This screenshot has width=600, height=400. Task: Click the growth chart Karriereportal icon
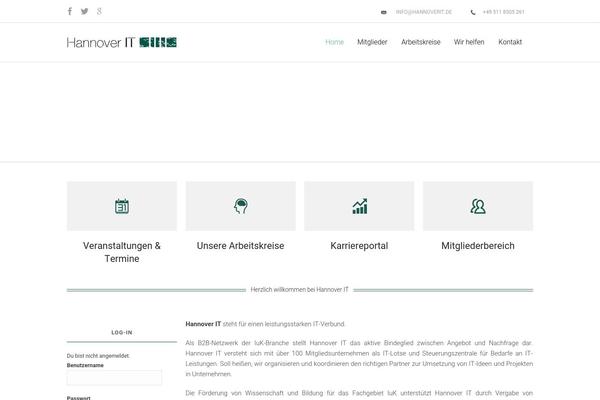click(359, 206)
